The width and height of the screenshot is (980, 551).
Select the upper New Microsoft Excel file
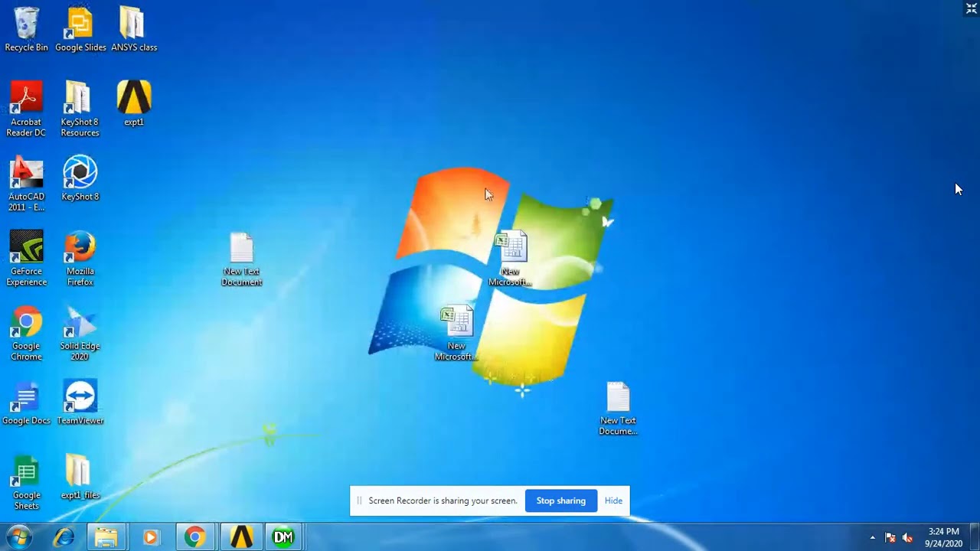pyautogui.click(x=510, y=259)
